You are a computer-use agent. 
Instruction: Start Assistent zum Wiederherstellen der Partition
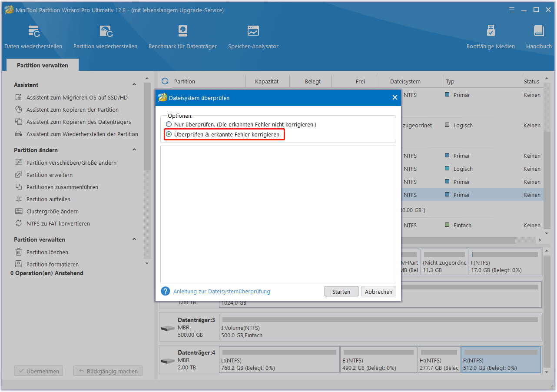tap(82, 134)
